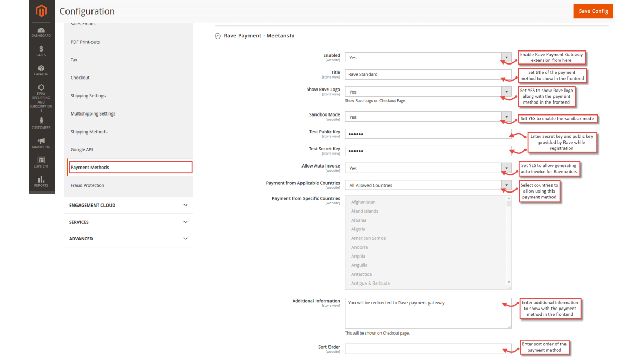Open Eway Recurring and Subscriptions icon
Viewport: 644px width, 359px height.
coord(42,98)
